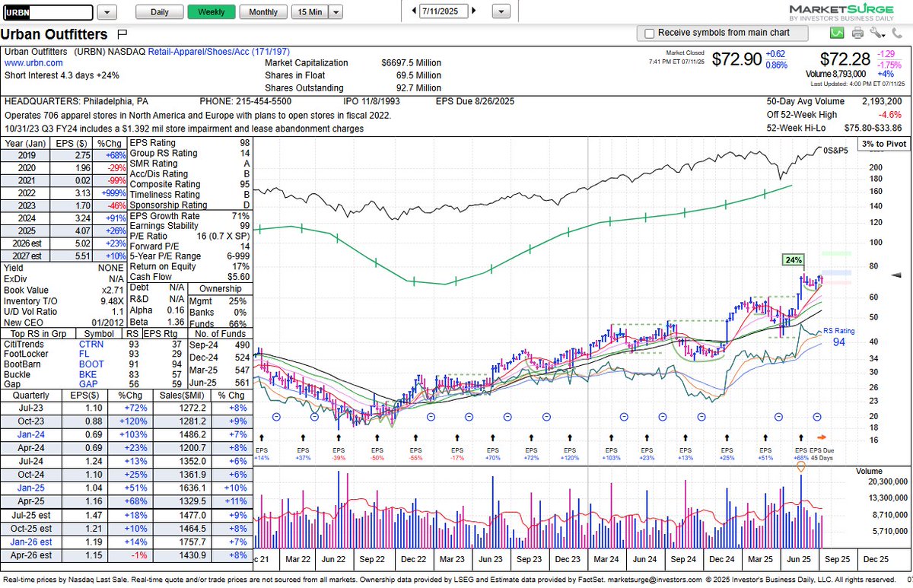Viewport: 913px width, 588px height.
Task: Click the EPS -39% arrow marker
Action: 339,437
